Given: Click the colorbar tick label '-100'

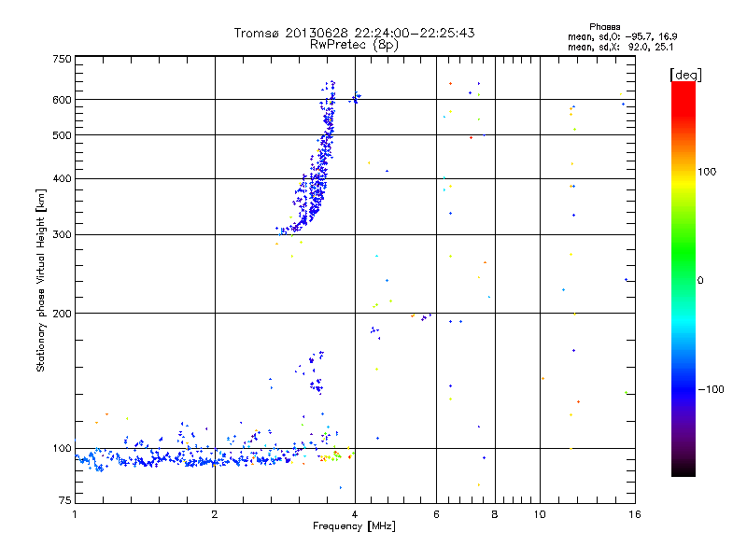Looking at the screenshot, I should click(x=711, y=389).
